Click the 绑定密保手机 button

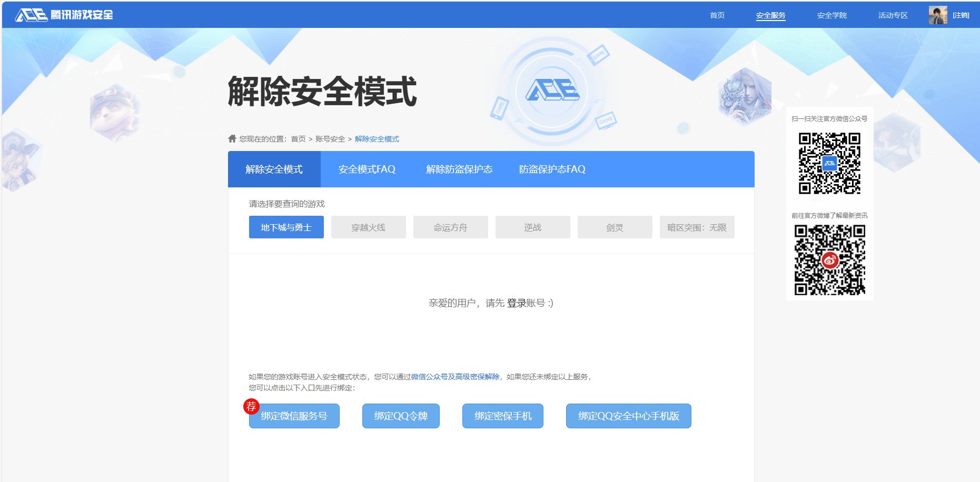tap(502, 416)
